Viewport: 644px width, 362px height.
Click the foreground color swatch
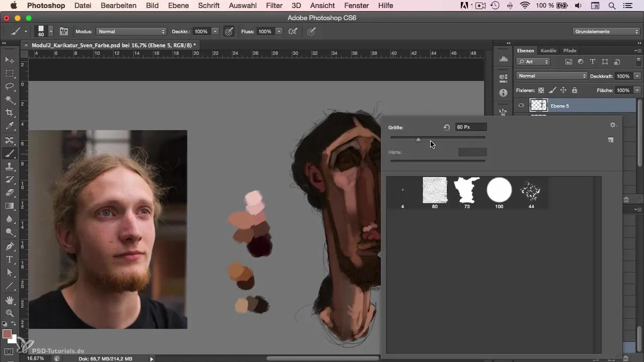[x=7, y=334]
